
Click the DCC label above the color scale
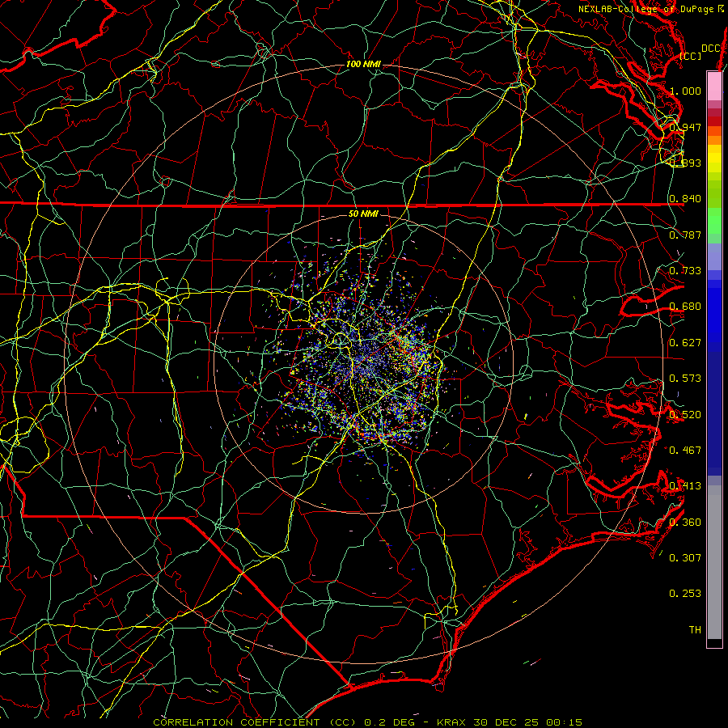click(711, 49)
